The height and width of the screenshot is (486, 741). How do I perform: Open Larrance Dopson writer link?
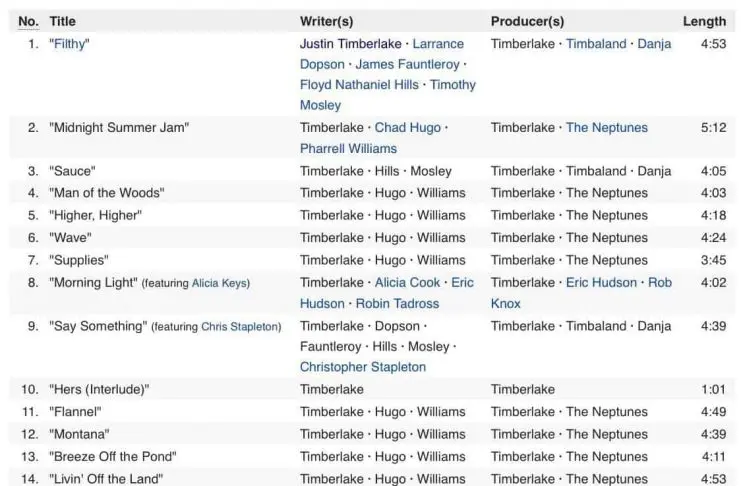(x=438, y=44)
